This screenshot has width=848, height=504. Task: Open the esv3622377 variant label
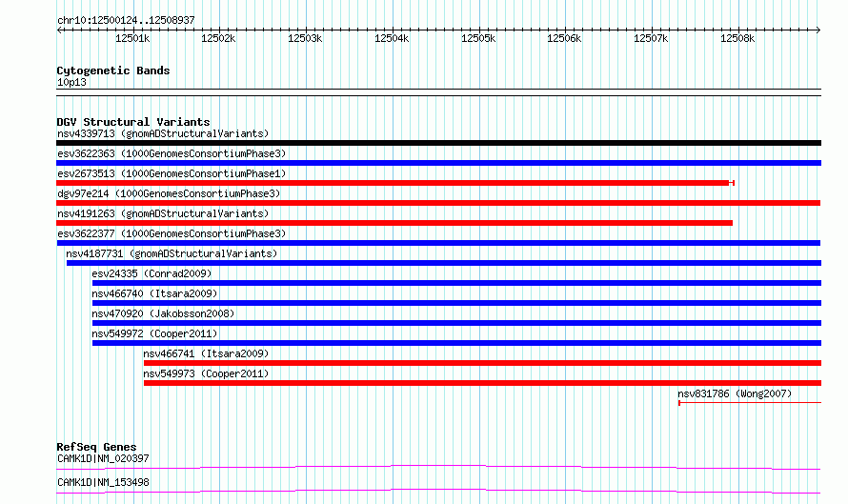coord(172,233)
